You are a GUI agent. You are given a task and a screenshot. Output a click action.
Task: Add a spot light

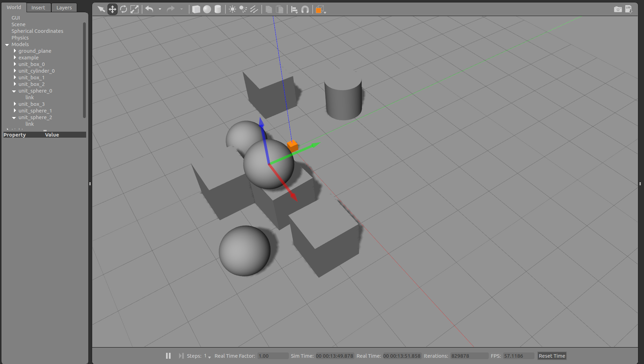point(243,9)
